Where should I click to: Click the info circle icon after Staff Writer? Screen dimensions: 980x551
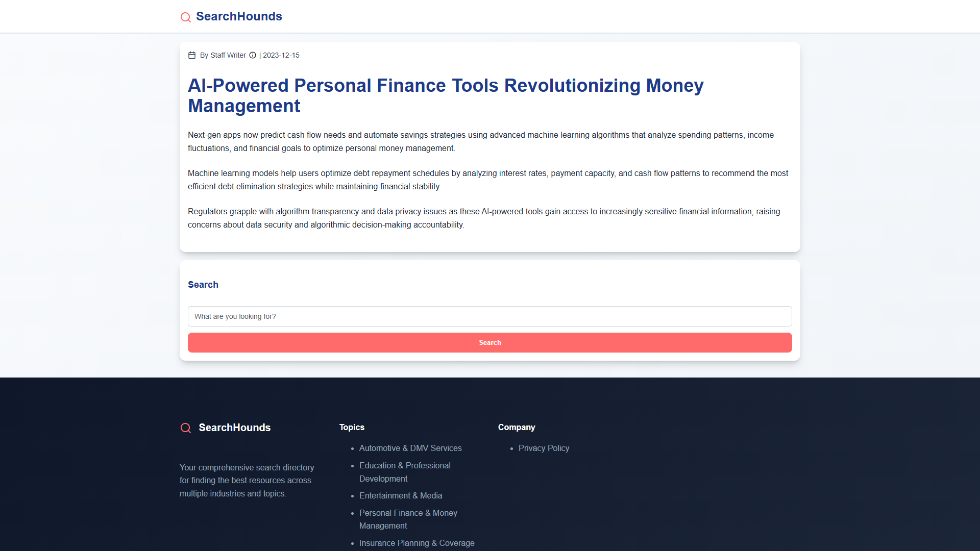click(x=253, y=55)
